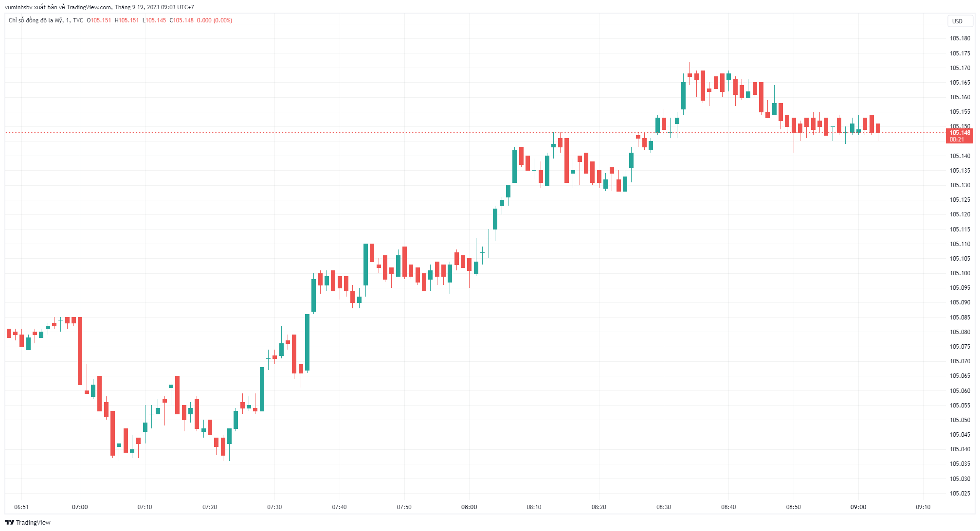Click the 0.000 (0.00%) change value
The height and width of the screenshot is (531, 980).
tap(215, 20)
